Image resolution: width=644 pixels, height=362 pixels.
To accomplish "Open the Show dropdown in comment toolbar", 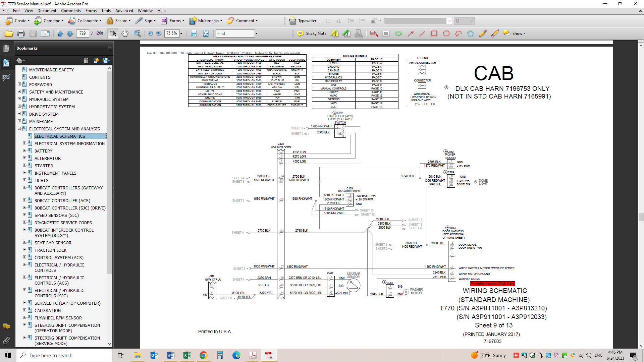I will (515, 34).
